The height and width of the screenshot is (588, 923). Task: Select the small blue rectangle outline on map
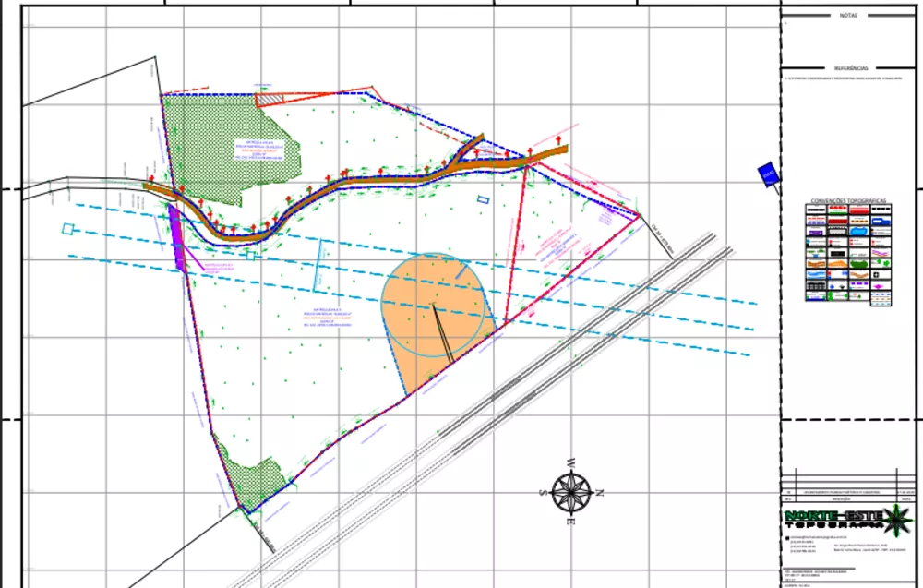coord(484,200)
